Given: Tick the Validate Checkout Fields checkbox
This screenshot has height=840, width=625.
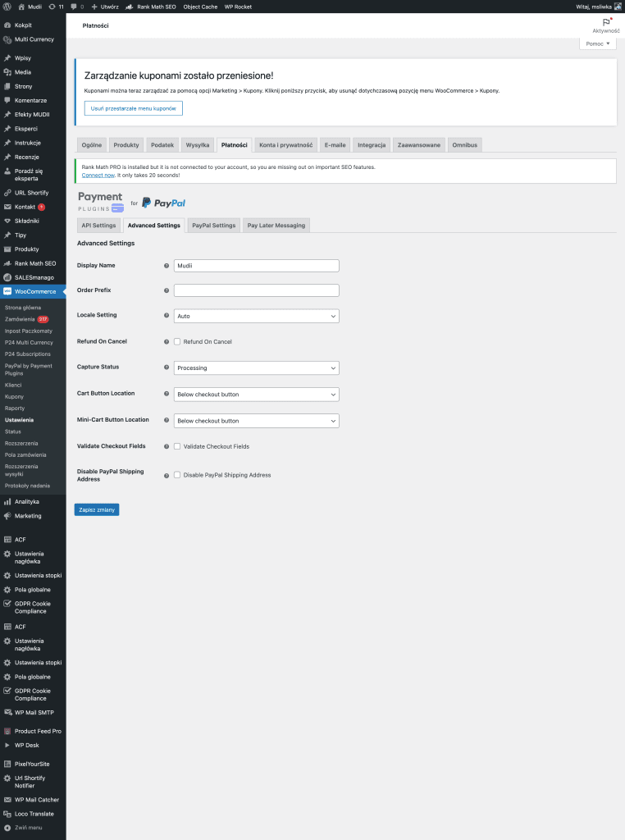Looking at the screenshot, I should pos(177,446).
